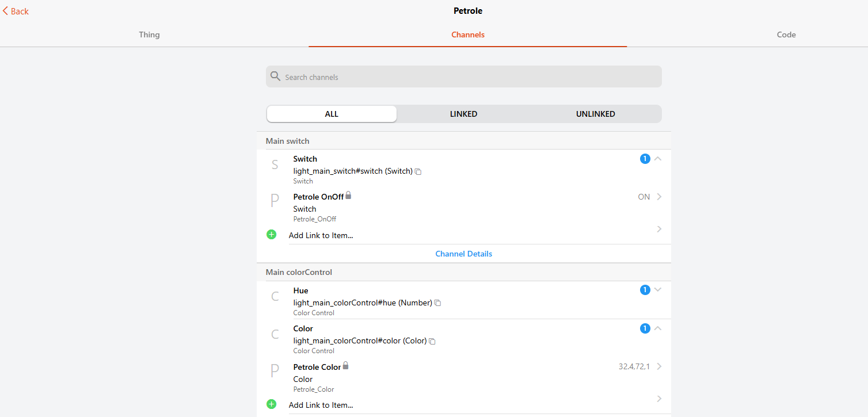Image resolution: width=868 pixels, height=417 pixels.
Task: Switch to the Thing tab
Action: pos(149,35)
